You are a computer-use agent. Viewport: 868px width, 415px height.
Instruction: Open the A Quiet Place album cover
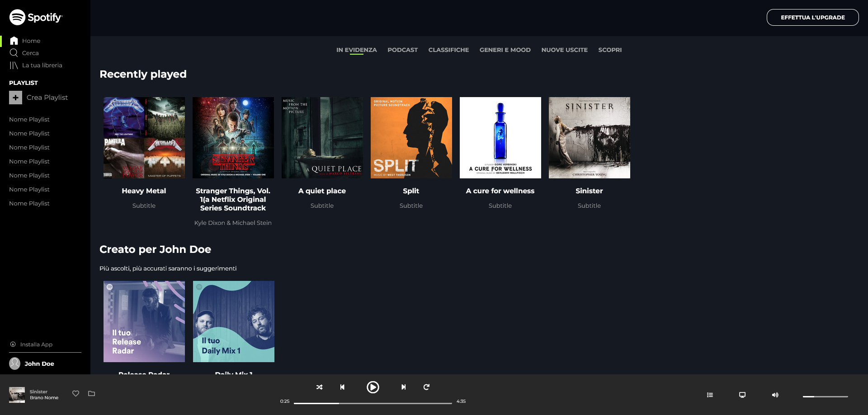click(322, 138)
